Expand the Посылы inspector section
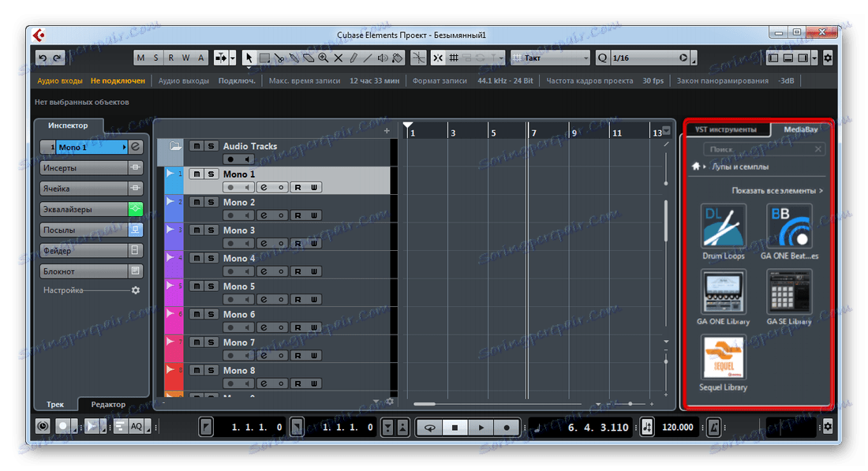Image resolution: width=868 pixels, height=471 pixels. tap(84, 230)
